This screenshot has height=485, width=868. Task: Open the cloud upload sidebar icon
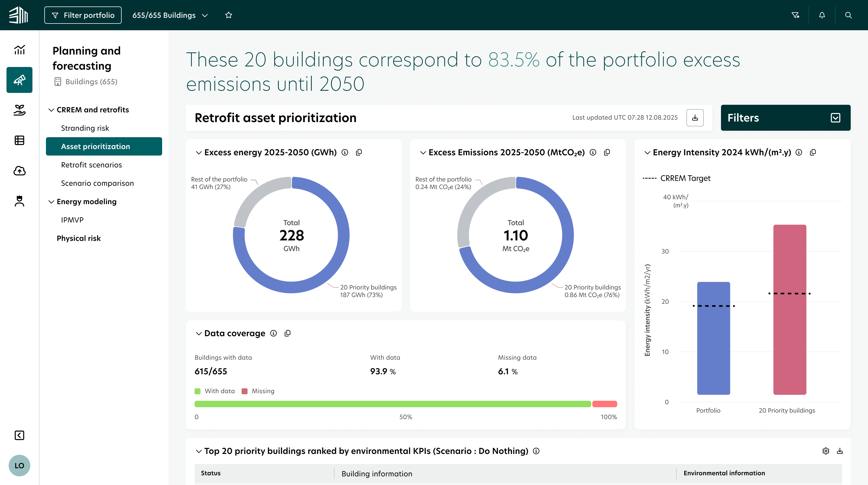19,171
